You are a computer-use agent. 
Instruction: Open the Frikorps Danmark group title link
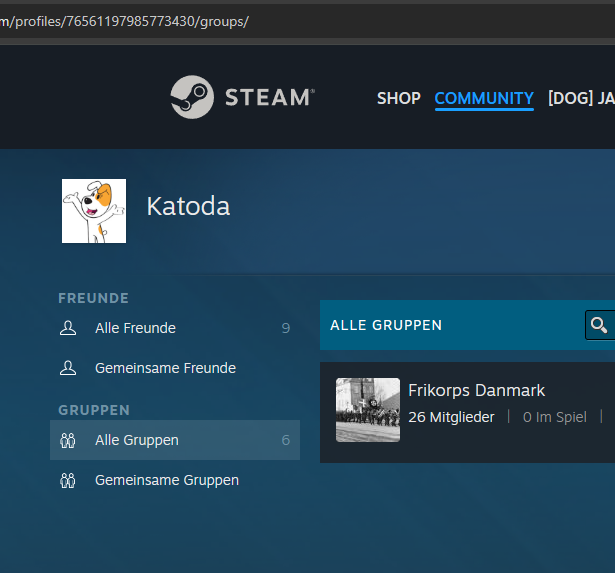(x=476, y=390)
